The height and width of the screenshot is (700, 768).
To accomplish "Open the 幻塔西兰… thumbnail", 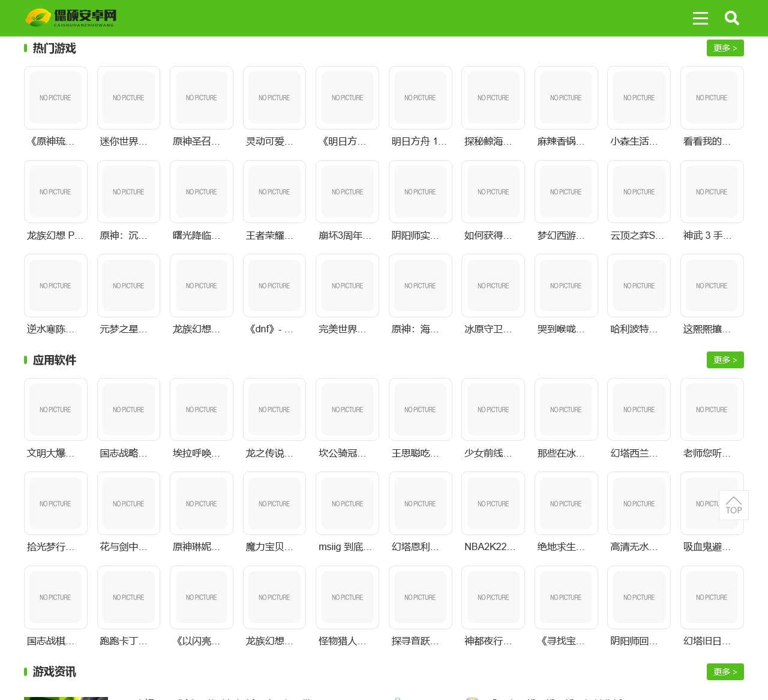I will (639, 410).
